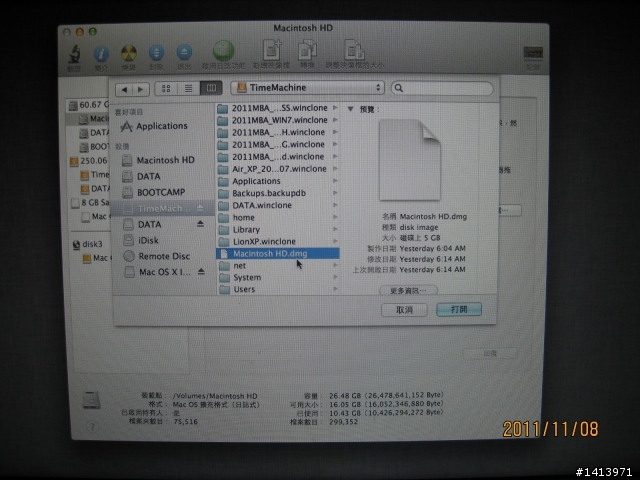Viewport: 640px width, 480px height.
Task: Click the Resize Image toolbar icon
Action: tap(354, 50)
